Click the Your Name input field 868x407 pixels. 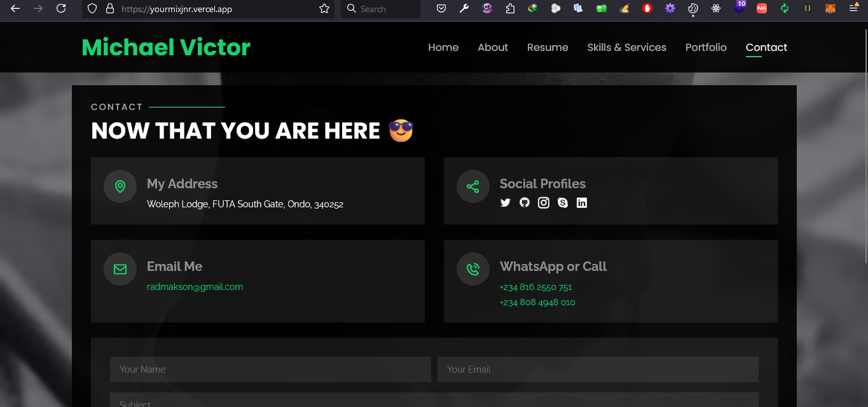point(270,369)
